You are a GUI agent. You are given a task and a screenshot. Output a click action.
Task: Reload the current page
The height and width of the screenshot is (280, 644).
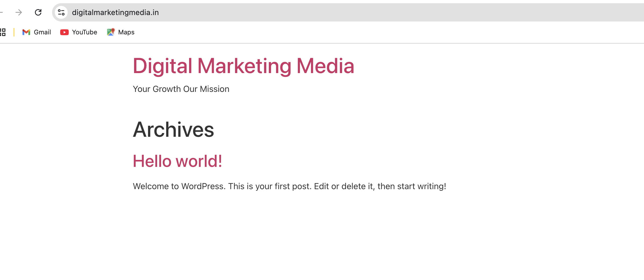(38, 12)
